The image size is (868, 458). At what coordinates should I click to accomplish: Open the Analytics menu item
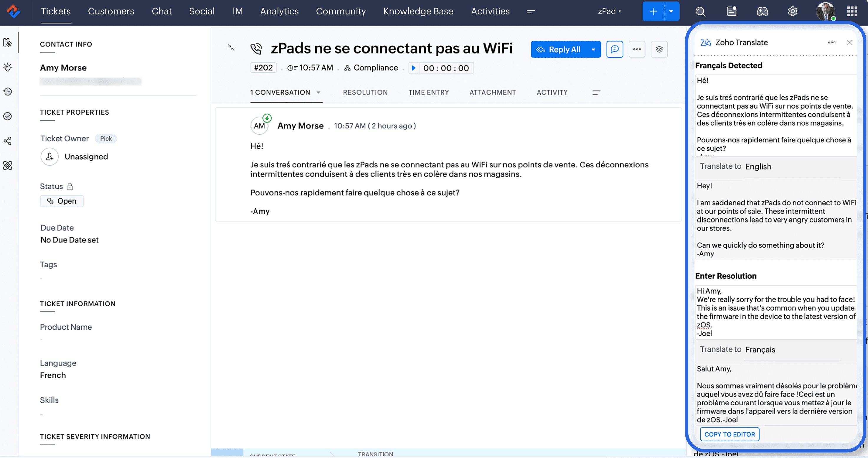(279, 11)
